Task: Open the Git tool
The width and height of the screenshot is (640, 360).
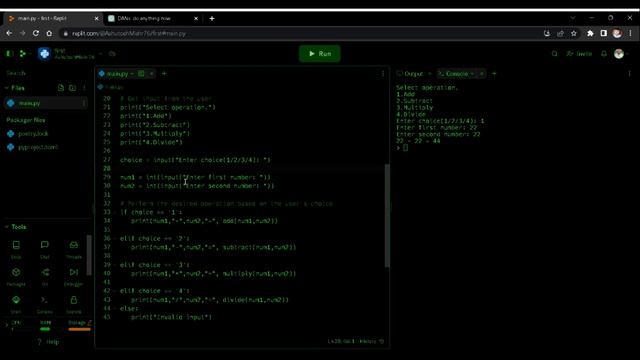Action: click(45, 276)
